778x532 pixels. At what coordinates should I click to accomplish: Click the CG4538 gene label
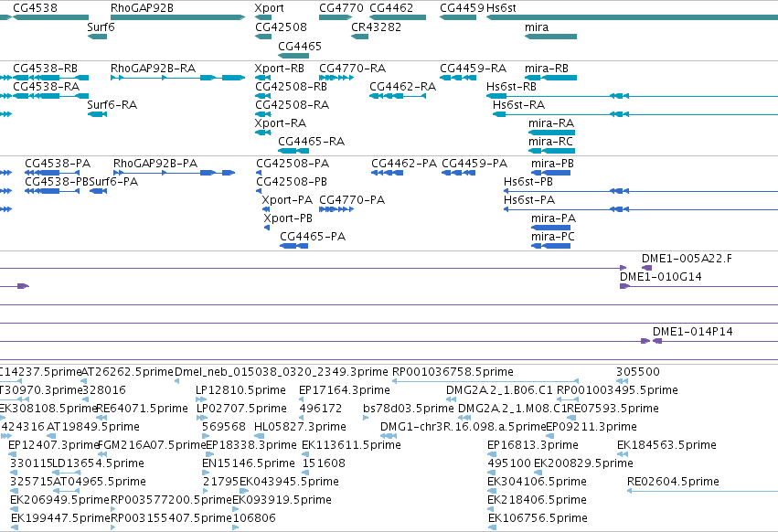click(36, 8)
